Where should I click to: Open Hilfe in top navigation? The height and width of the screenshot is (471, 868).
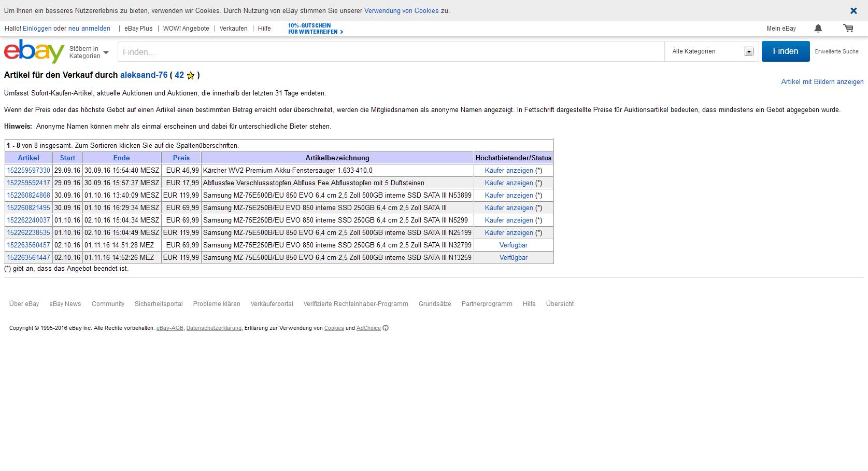click(x=264, y=29)
